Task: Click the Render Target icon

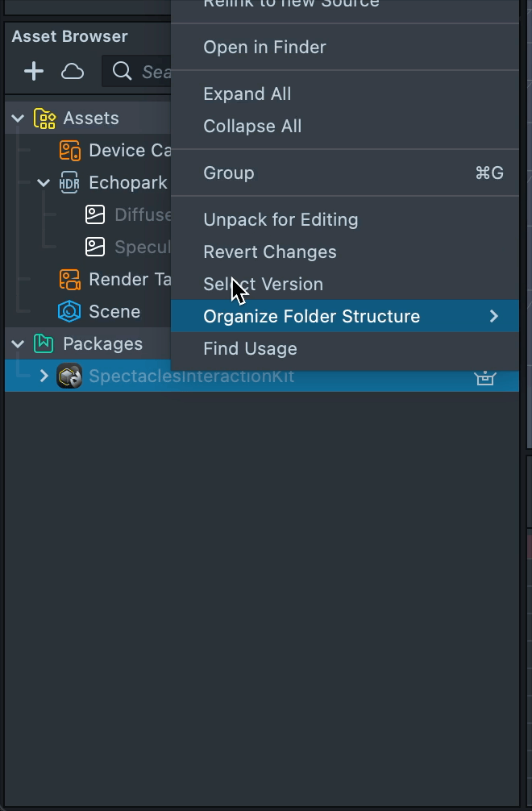Action: [x=70, y=280]
